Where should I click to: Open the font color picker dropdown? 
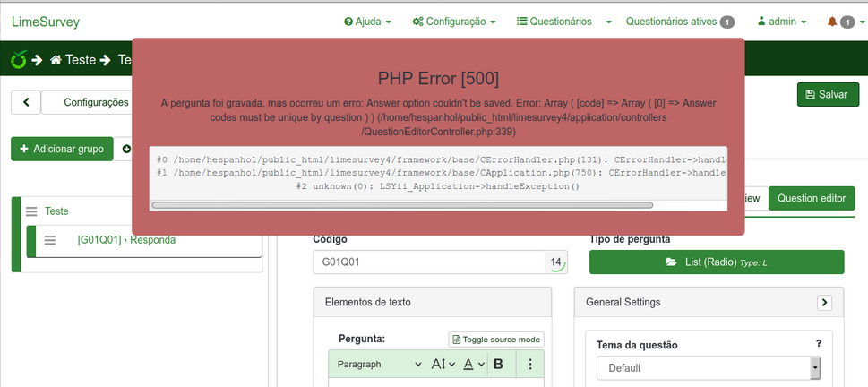[474, 364]
